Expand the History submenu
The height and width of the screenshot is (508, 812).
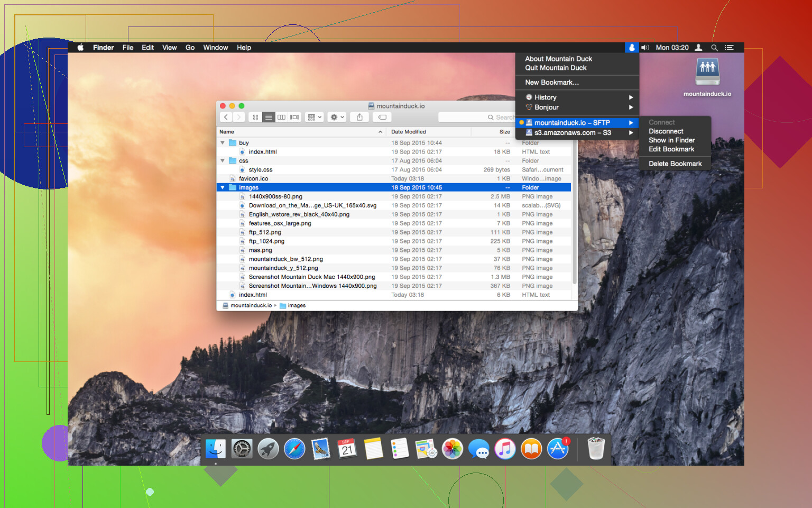point(577,97)
